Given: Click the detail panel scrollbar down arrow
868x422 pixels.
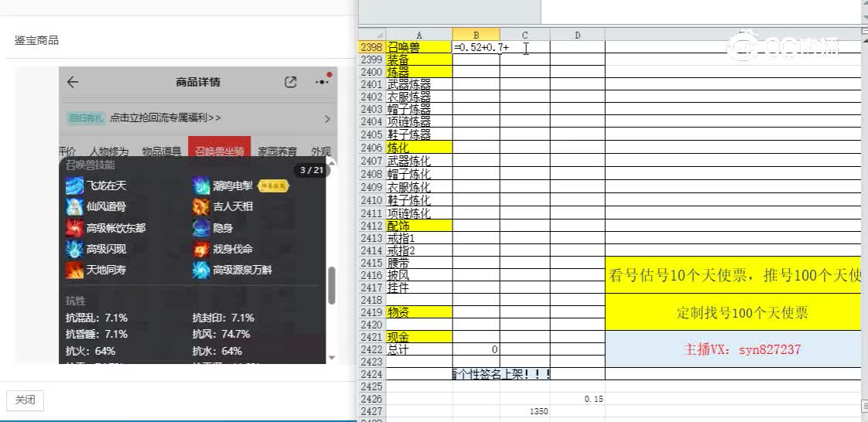Looking at the screenshot, I should tap(332, 358).
